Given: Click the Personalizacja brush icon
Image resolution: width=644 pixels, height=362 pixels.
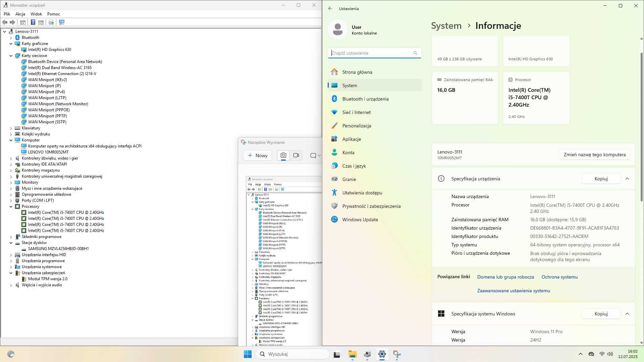Looking at the screenshot, I should 334,125.
